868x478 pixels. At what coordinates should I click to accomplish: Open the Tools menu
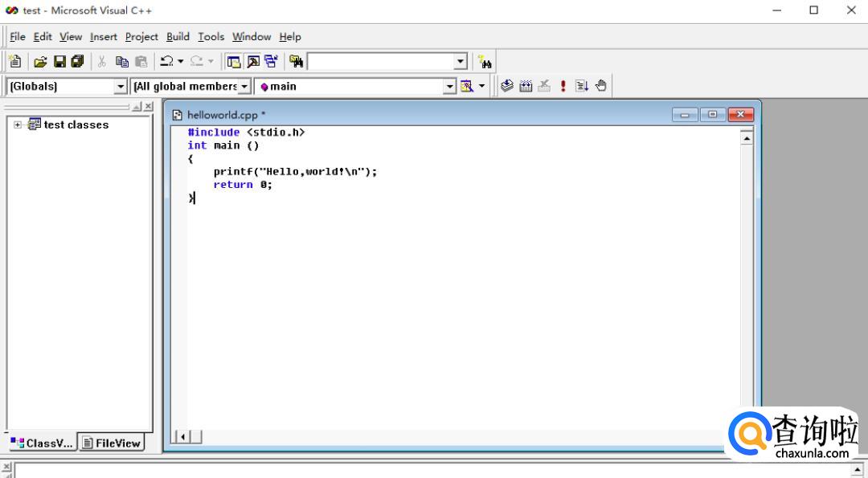(x=211, y=36)
